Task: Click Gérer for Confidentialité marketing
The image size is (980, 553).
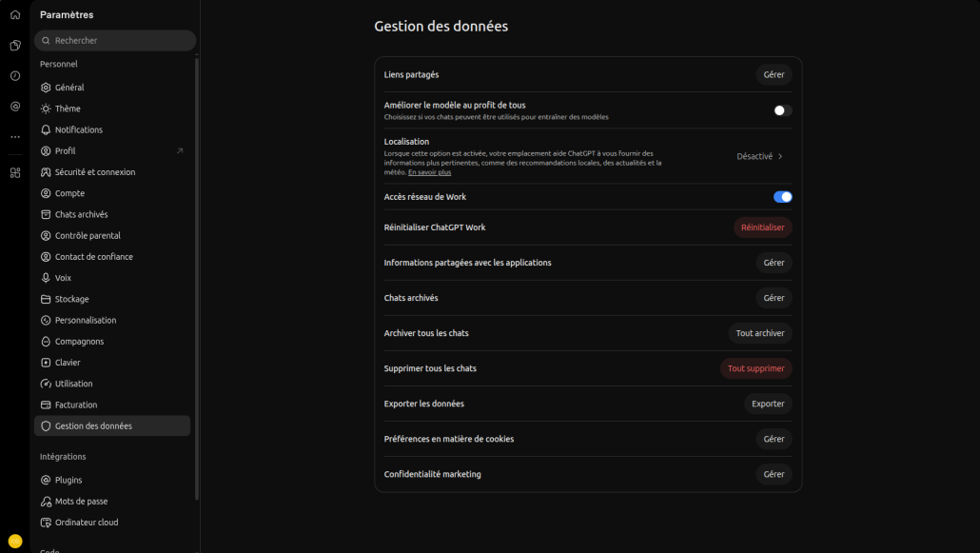Action: pos(774,474)
